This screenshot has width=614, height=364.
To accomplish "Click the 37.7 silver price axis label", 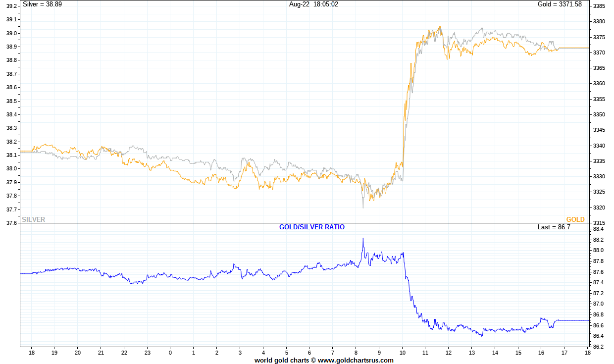I will click(x=11, y=209).
